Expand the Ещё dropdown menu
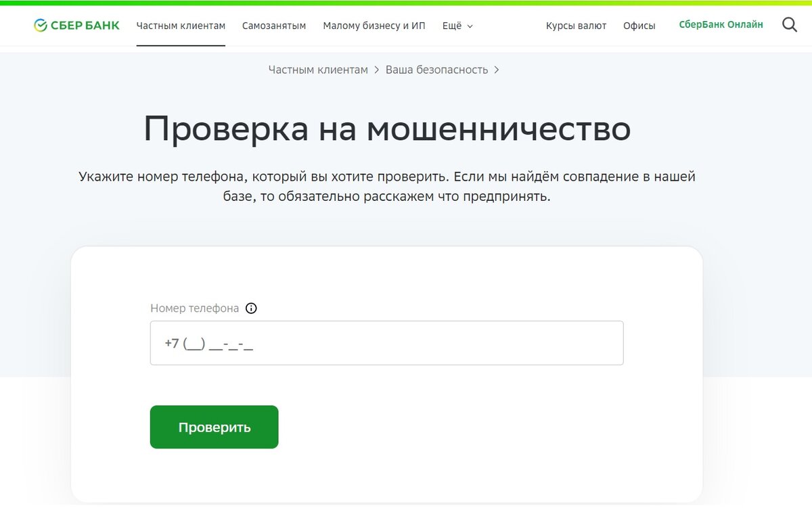 [457, 26]
